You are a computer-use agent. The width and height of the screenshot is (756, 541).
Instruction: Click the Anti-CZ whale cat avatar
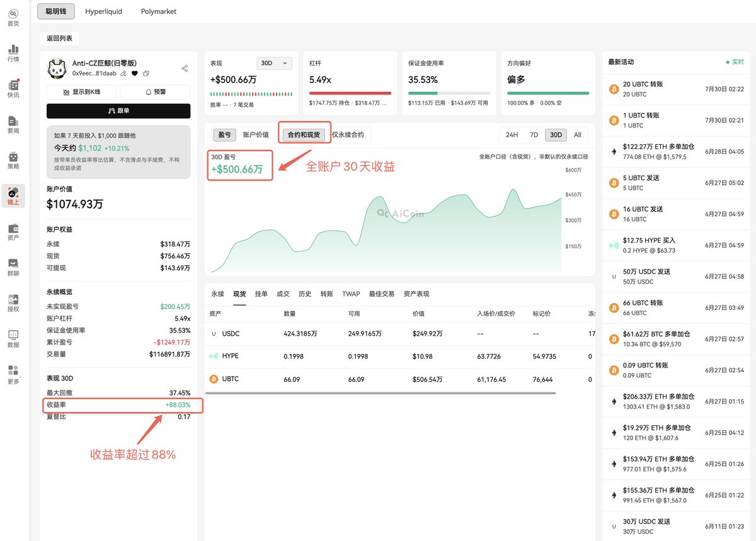pyautogui.click(x=57, y=68)
